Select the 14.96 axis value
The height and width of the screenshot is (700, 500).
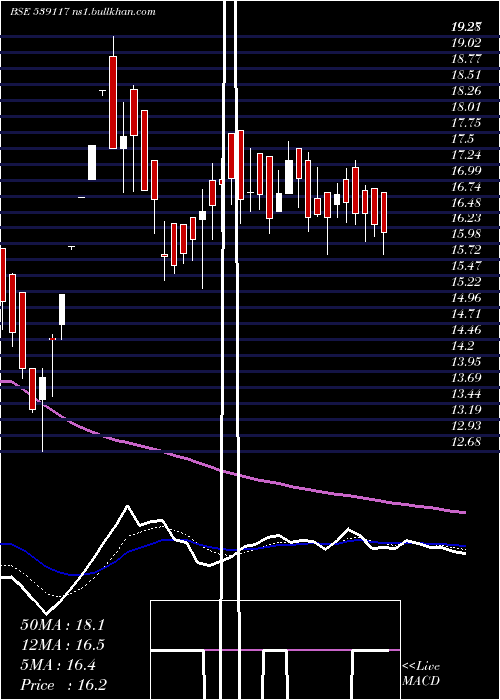tap(466, 298)
